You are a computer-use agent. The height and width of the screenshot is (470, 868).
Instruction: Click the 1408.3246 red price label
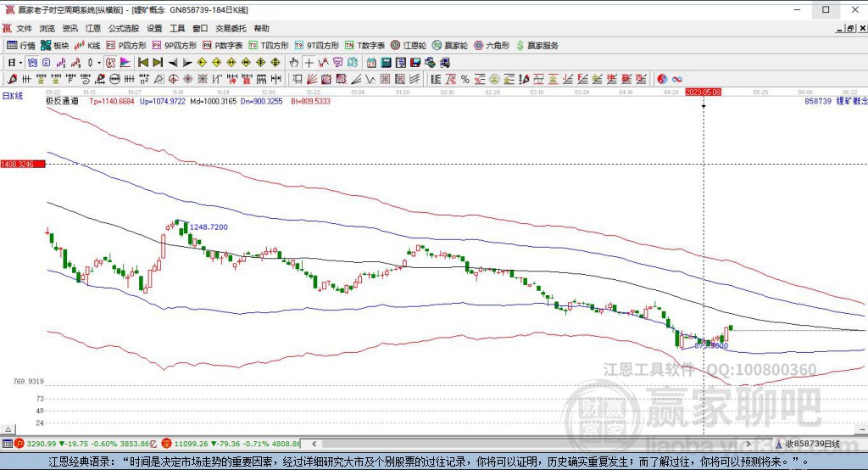click(22, 164)
